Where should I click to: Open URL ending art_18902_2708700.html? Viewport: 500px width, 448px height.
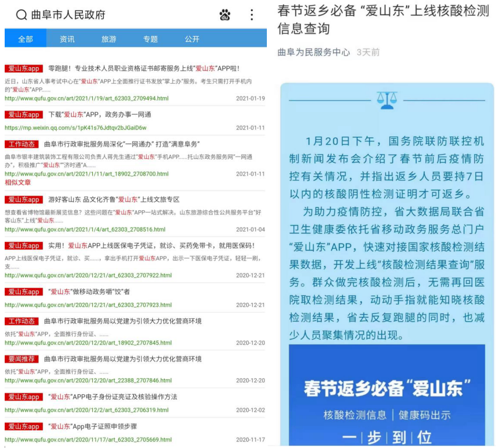[87, 174]
